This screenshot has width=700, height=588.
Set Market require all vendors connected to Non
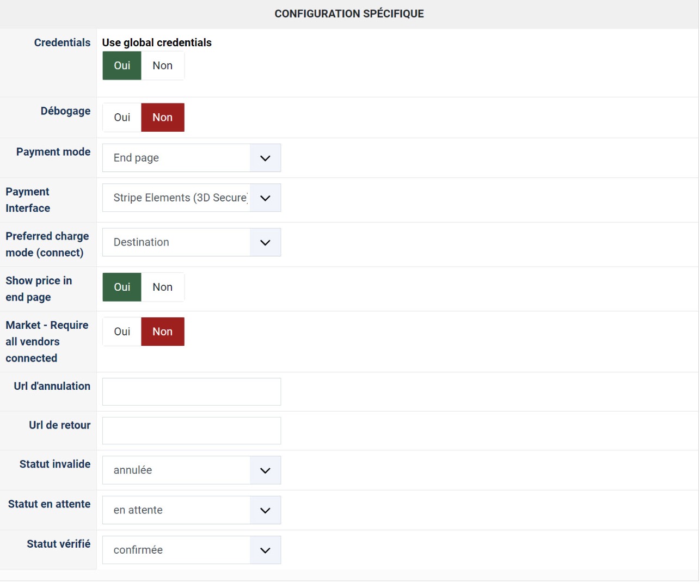[x=162, y=332]
